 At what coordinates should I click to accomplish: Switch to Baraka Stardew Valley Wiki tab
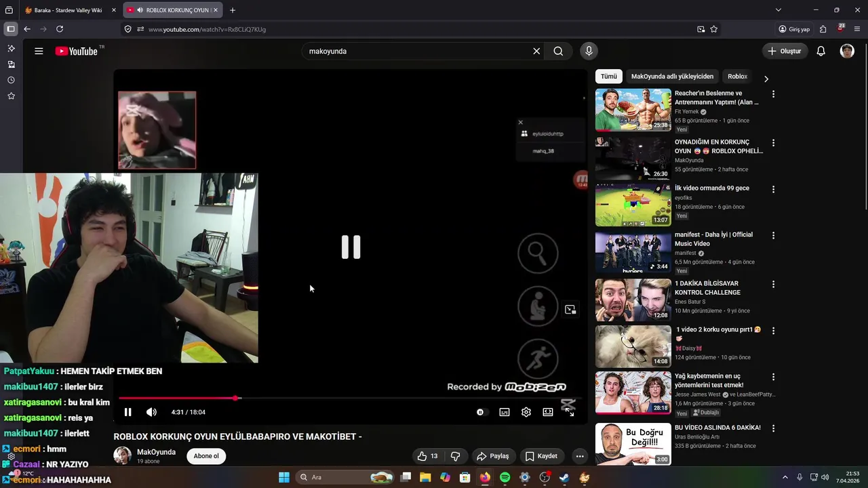(68, 10)
